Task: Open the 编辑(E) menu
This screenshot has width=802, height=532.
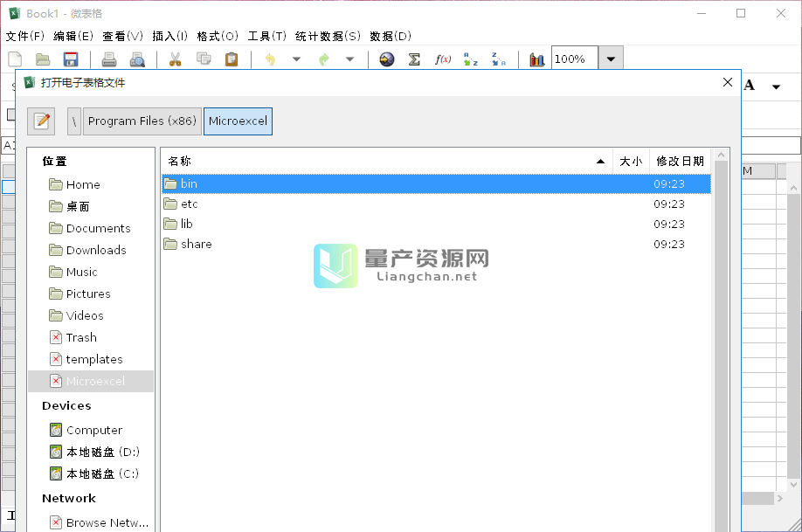Action: click(x=73, y=37)
